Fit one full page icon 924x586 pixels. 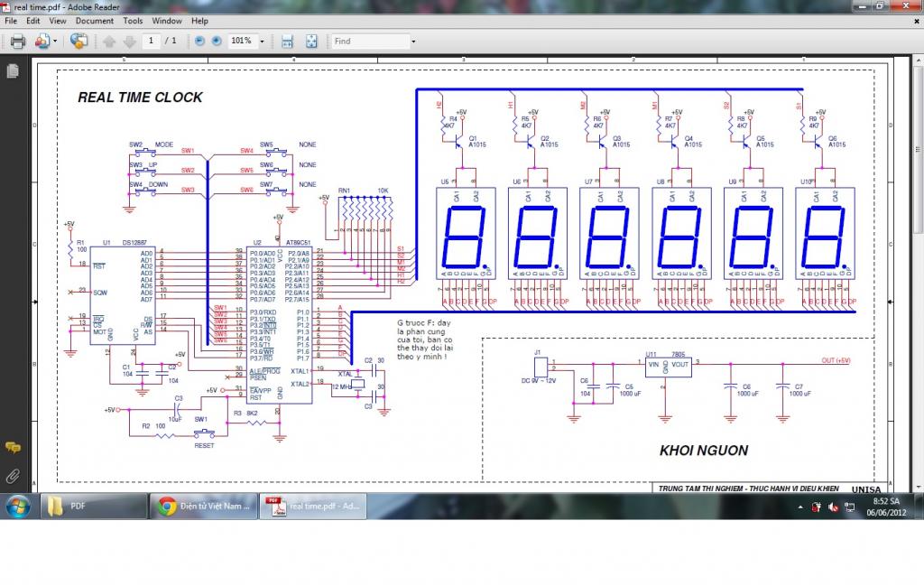[x=311, y=42]
